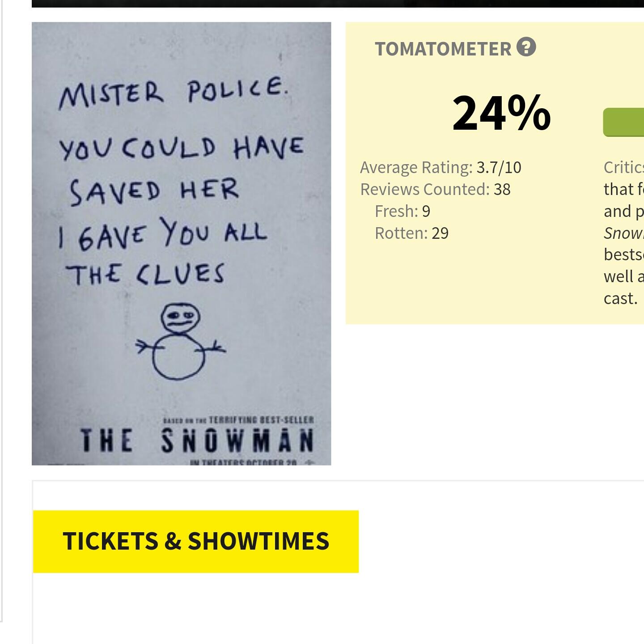
Task: Click the 'In Theaters October 20' poster text
Action: tap(244, 462)
